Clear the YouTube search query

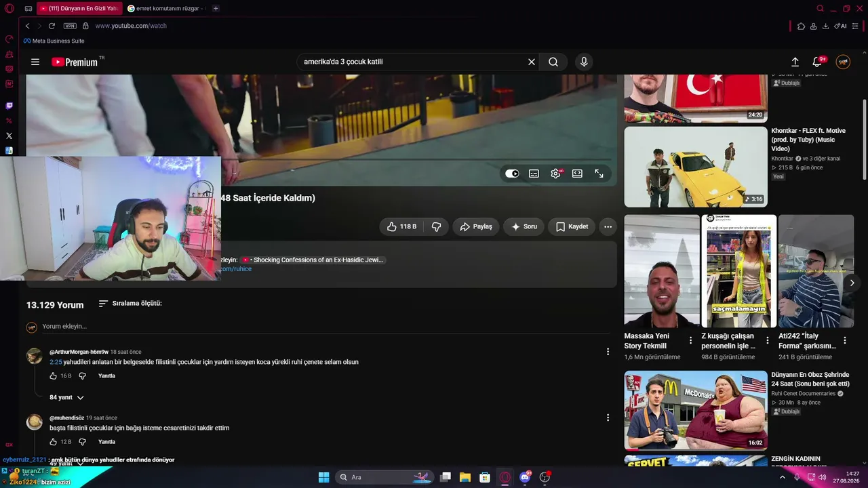tap(532, 62)
